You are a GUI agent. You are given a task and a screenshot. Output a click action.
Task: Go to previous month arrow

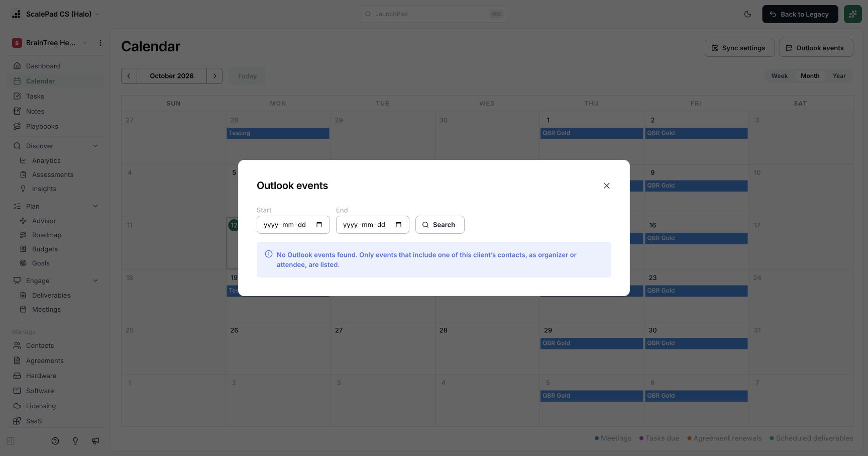(129, 76)
